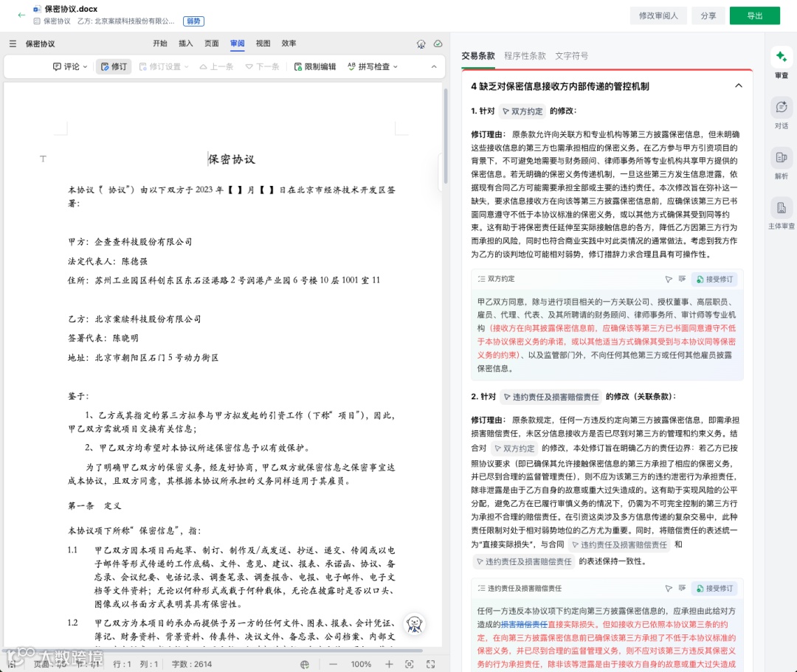Screen dimensions: 797x672
Task: Click wrap-text icon in 违约责任及损害赔偿责任 card
Action: pyautogui.click(x=682, y=588)
